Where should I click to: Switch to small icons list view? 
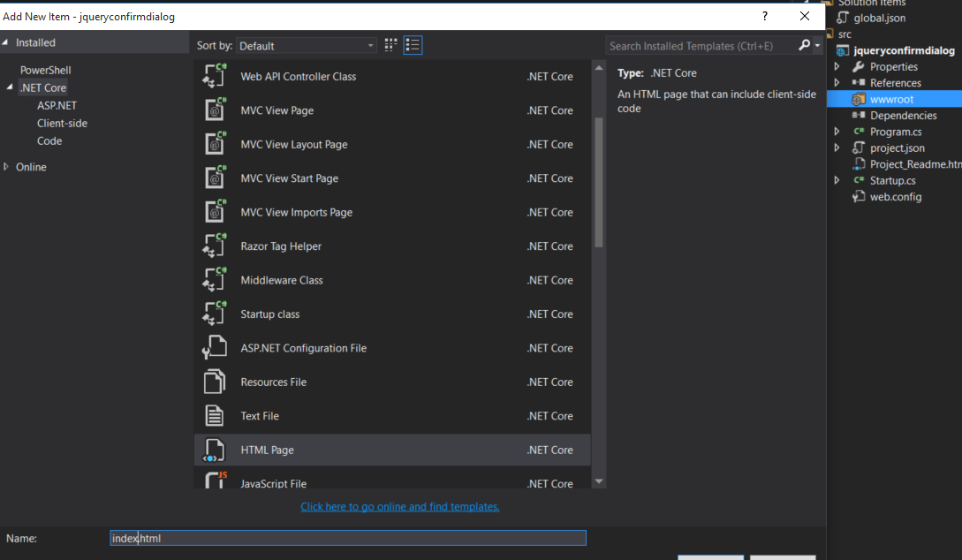pos(413,45)
